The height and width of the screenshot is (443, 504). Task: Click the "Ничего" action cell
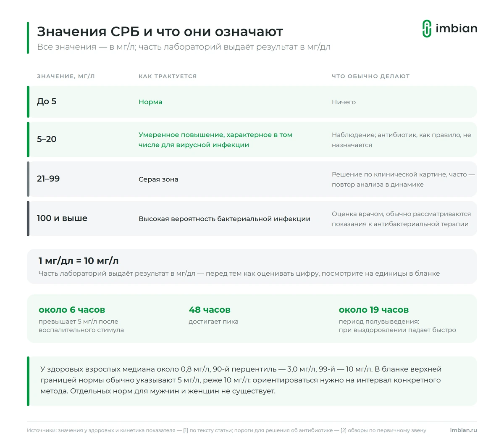pos(344,102)
